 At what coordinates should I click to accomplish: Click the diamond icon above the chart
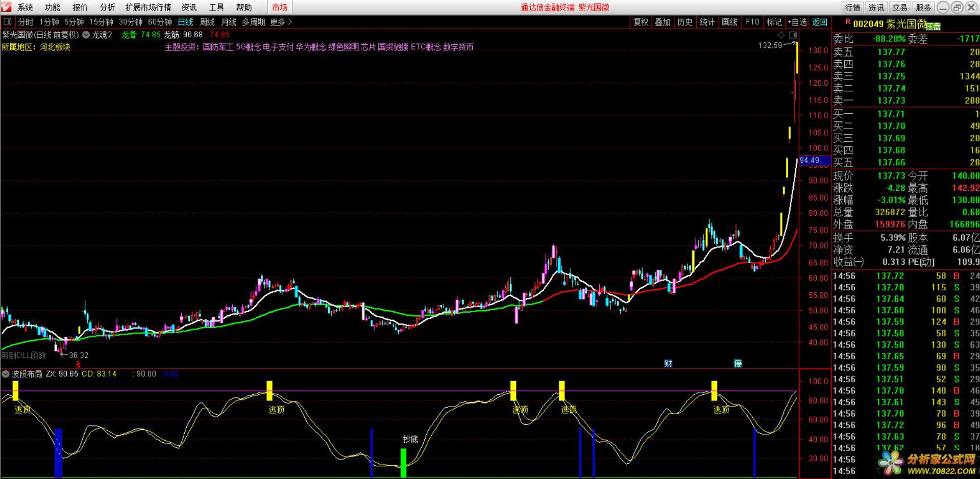tap(781, 35)
